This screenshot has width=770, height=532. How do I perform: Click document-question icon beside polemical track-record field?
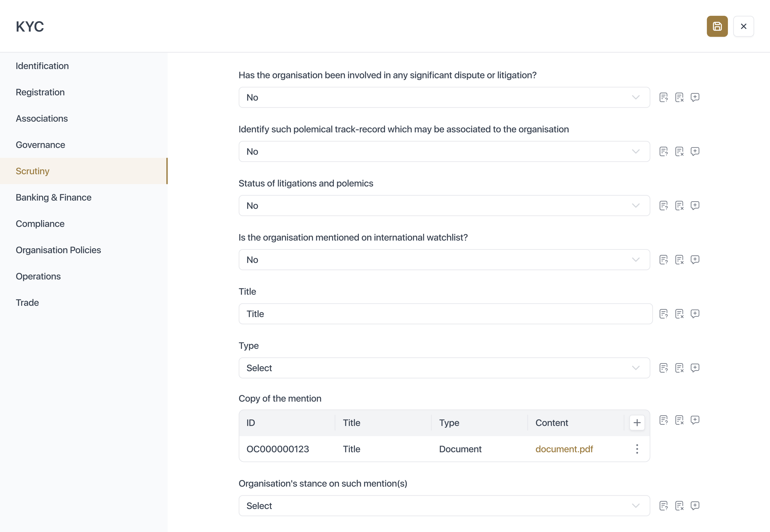(663, 151)
